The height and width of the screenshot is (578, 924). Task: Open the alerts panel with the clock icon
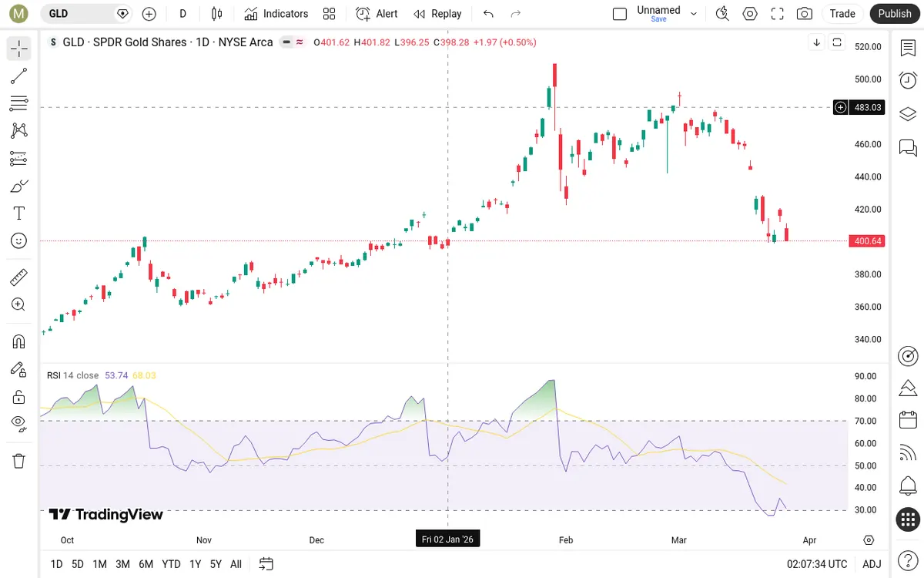point(908,80)
